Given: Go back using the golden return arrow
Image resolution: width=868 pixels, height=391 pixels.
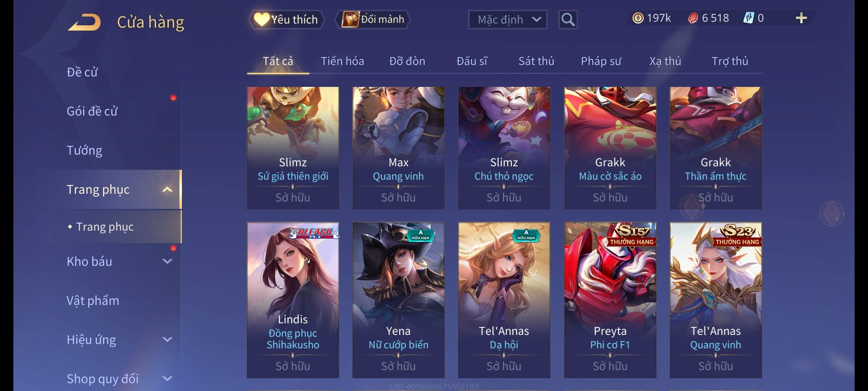Looking at the screenshot, I should tap(84, 22).
